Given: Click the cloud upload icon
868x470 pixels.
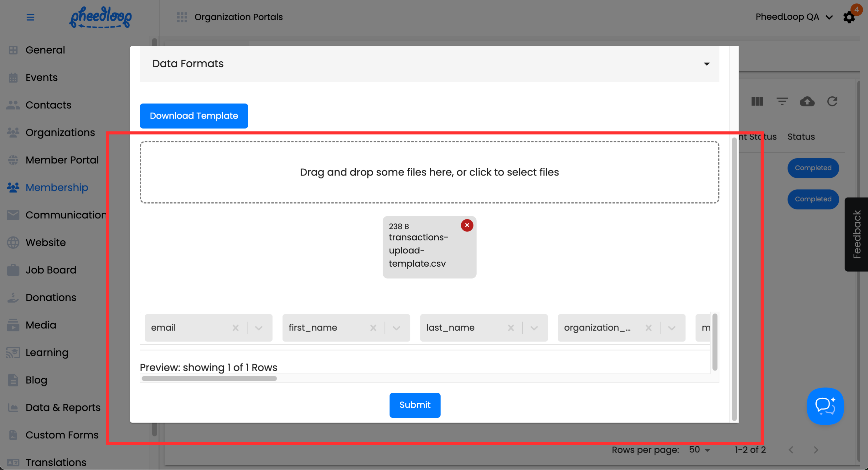Looking at the screenshot, I should pyautogui.click(x=807, y=101).
